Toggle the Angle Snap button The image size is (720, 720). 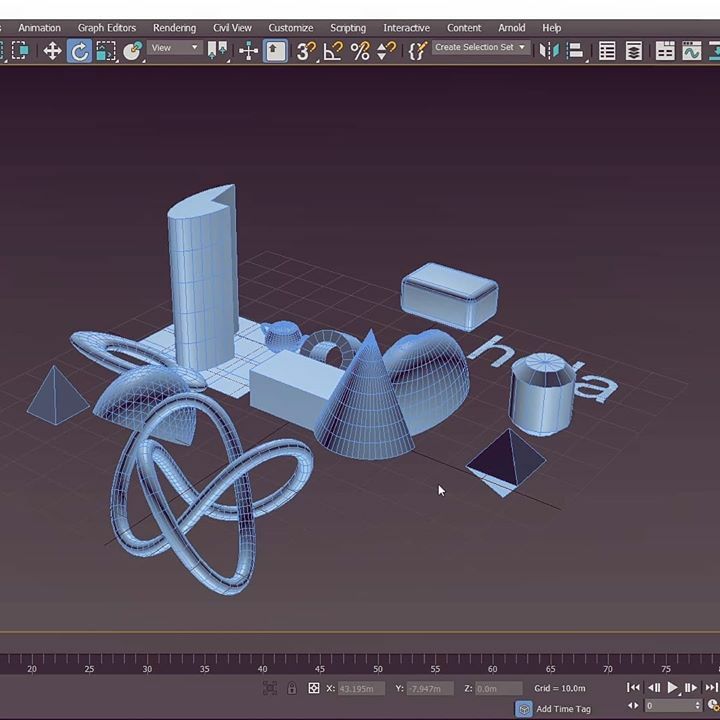pyautogui.click(x=333, y=51)
